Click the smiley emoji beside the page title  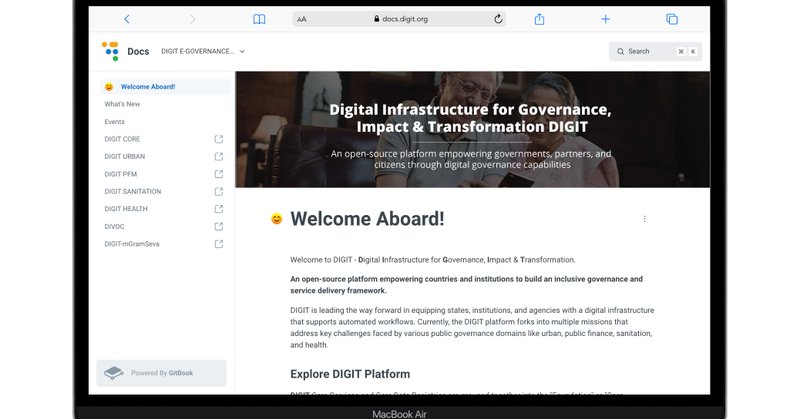pos(277,219)
